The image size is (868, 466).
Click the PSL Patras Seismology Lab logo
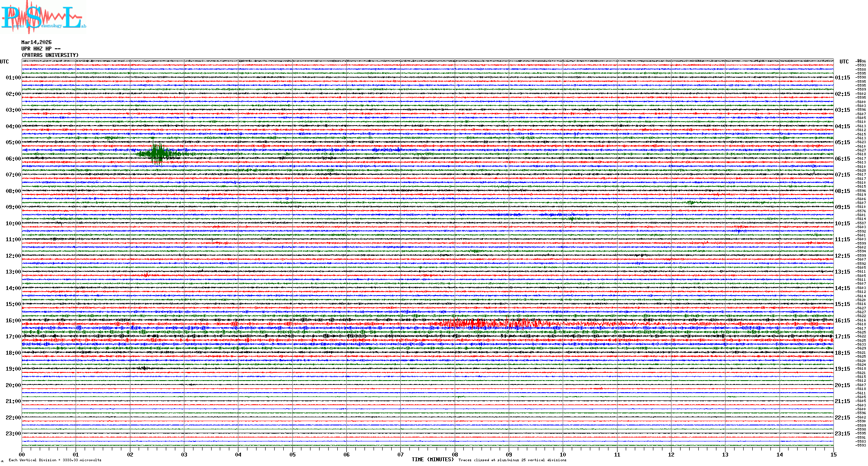[43, 17]
